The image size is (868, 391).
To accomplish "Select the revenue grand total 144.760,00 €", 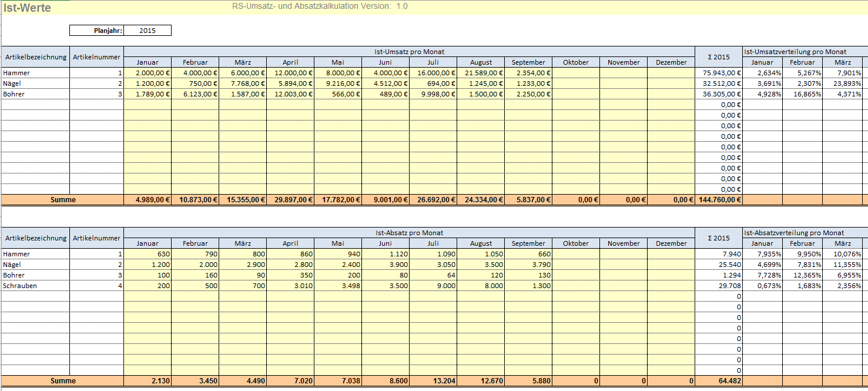I will [x=719, y=200].
